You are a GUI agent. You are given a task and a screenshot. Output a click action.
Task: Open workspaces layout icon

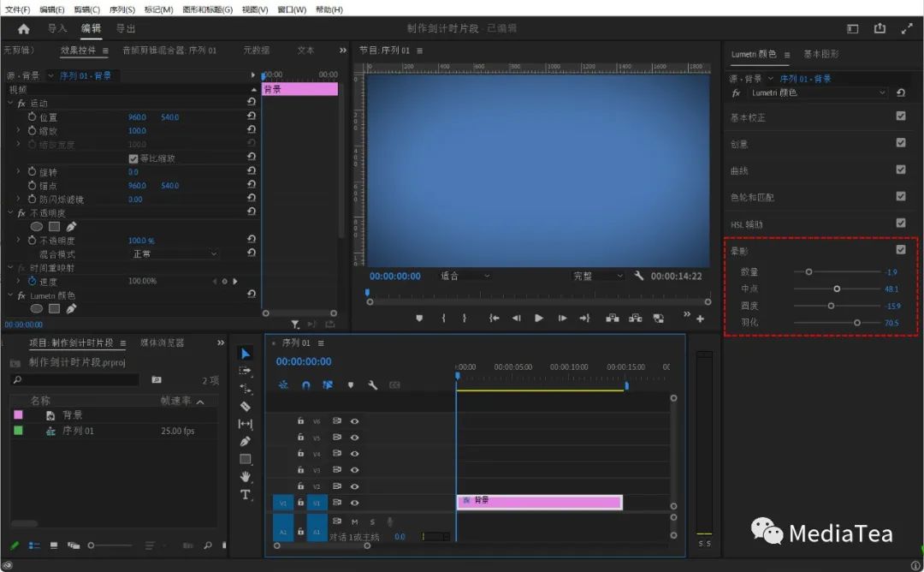click(x=853, y=28)
